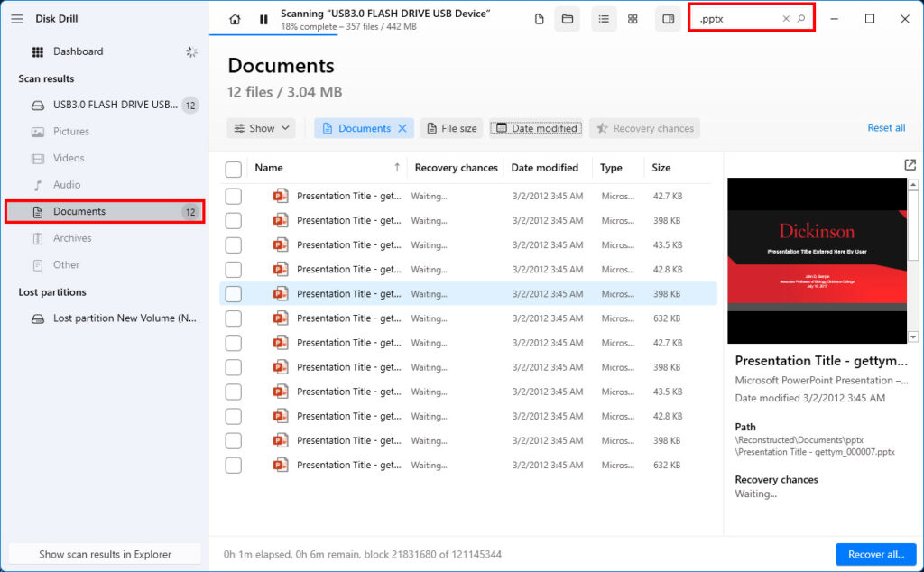Open the Date modified filter
The height and width of the screenshot is (572, 924).
pos(536,128)
